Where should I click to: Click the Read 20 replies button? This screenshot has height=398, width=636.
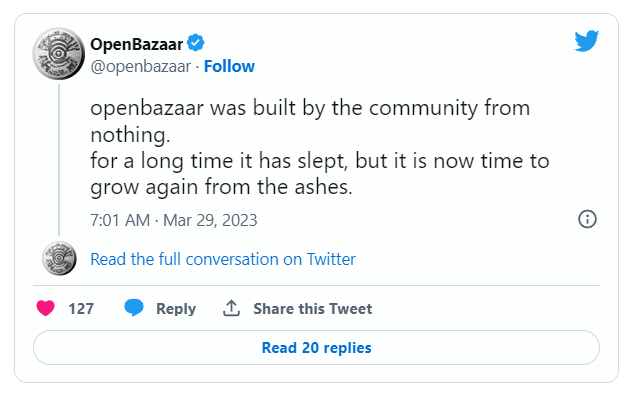click(x=316, y=348)
